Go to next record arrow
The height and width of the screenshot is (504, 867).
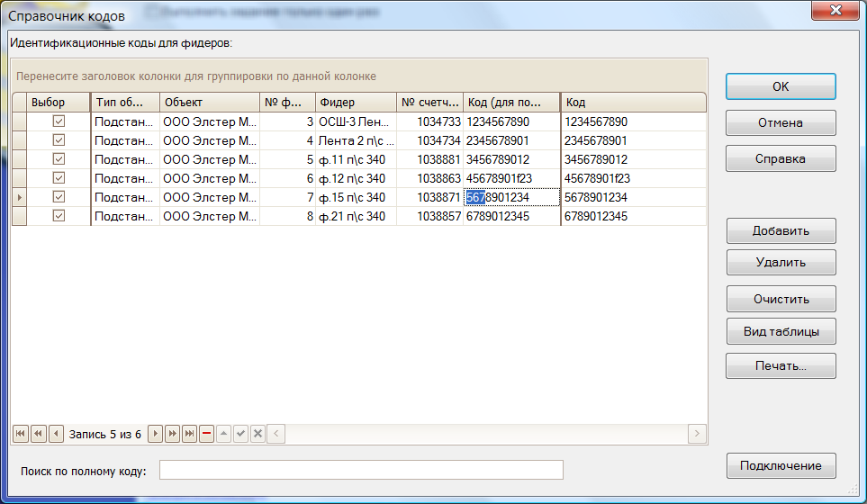click(155, 434)
